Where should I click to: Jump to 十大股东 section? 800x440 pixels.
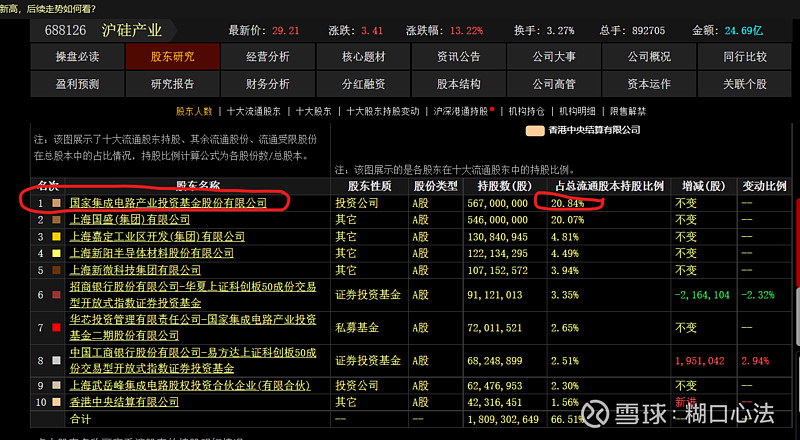click(313, 111)
